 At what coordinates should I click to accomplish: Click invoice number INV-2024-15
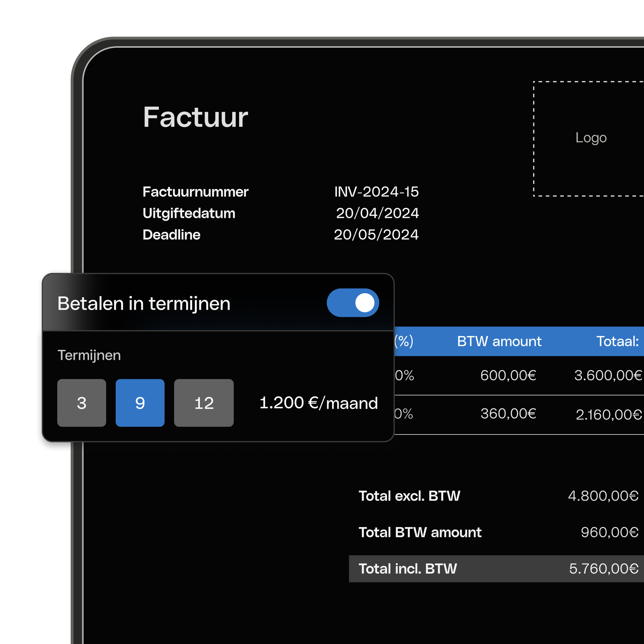pyautogui.click(x=376, y=192)
